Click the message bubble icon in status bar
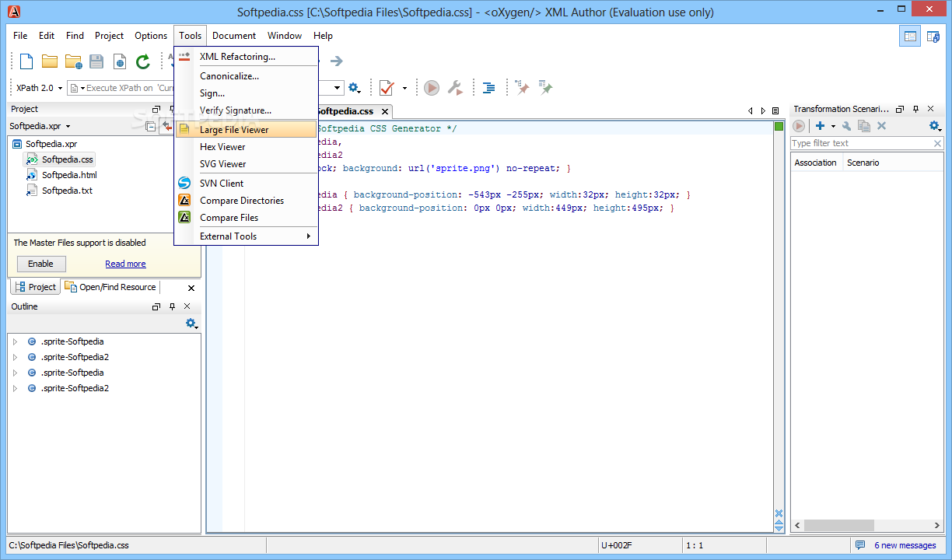The image size is (952, 560). tap(860, 545)
